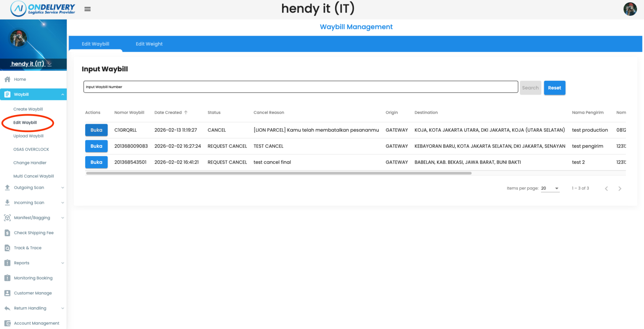Open user avatar in top right
This screenshot has height=329, width=644.
pos(630,9)
